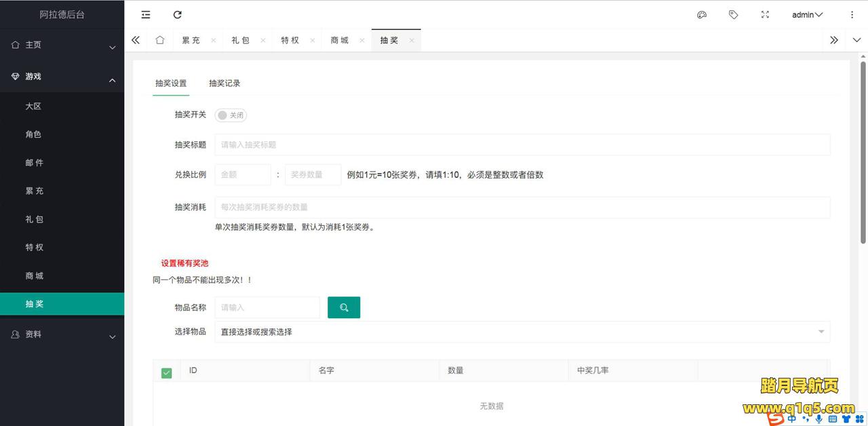Open 邮件 in the sidebar
868x426 pixels.
[35, 163]
